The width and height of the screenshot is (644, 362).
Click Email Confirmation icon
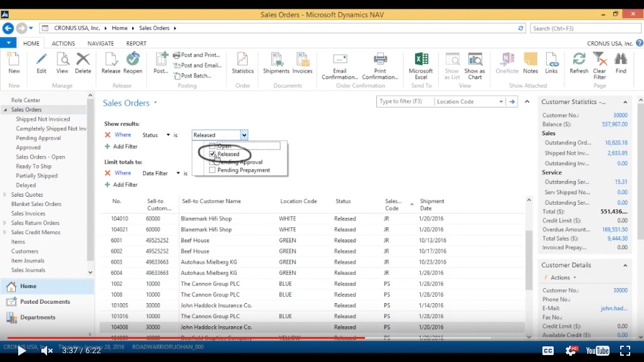(x=340, y=59)
